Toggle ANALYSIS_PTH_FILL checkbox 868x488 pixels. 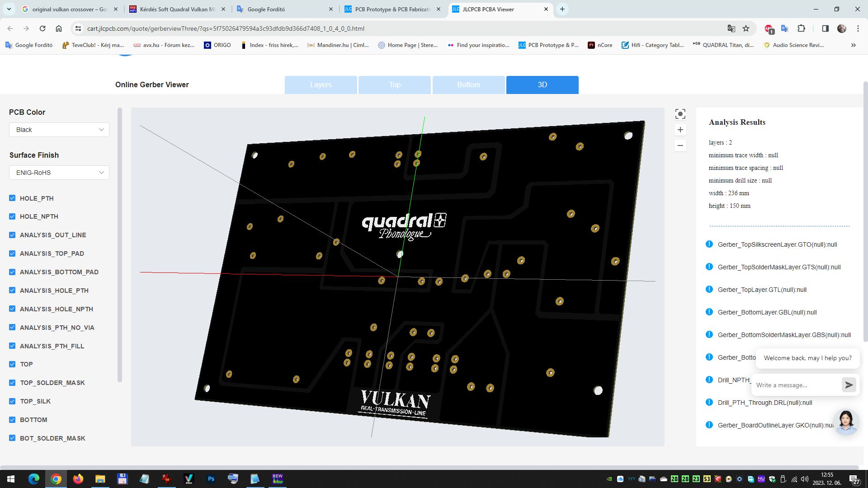coord(12,346)
